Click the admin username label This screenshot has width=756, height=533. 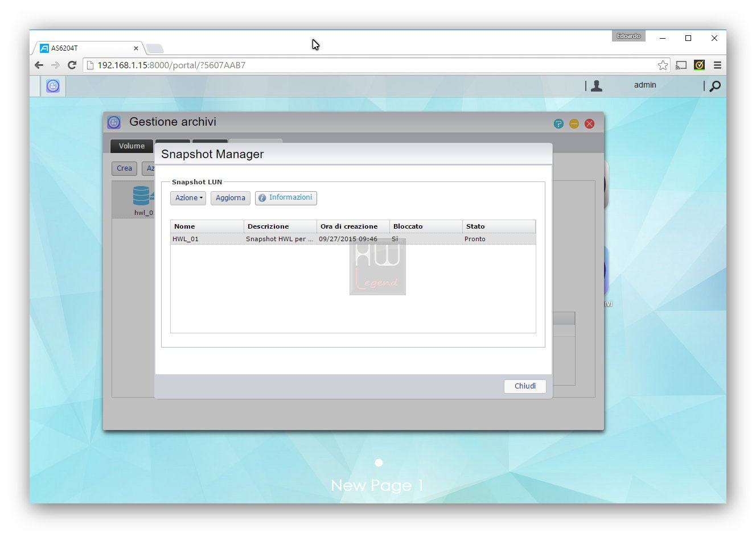(x=645, y=85)
